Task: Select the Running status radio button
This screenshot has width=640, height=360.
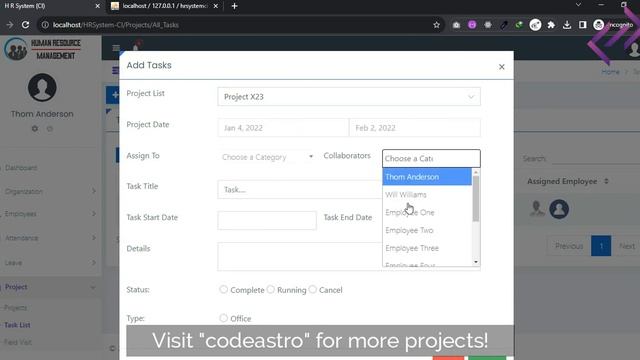Action: 271,289
